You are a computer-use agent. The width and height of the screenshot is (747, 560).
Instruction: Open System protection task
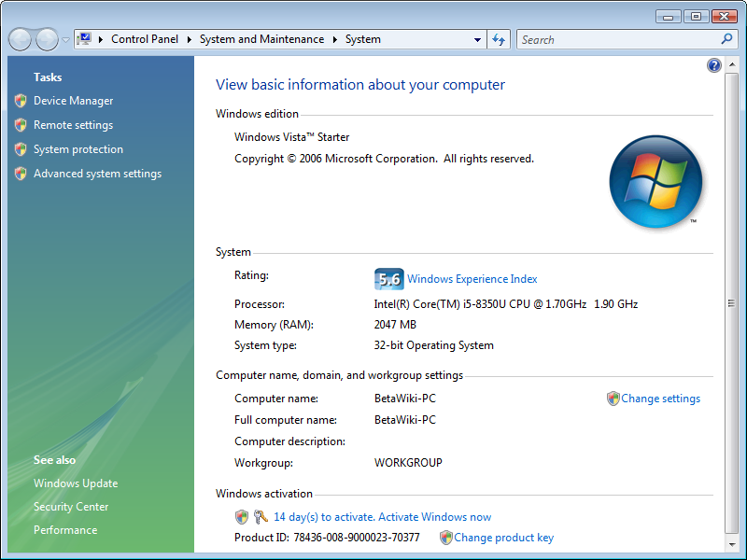pyautogui.click(x=78, y=149)
